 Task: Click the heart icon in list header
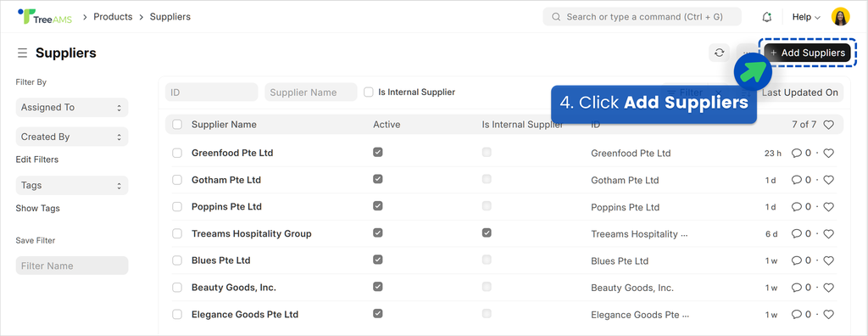click(x=828, y=125)
